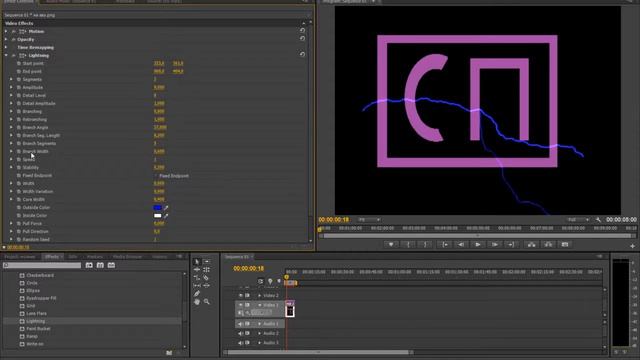Open Program Monitor zoom level dropdown

(x=369, y=220)
